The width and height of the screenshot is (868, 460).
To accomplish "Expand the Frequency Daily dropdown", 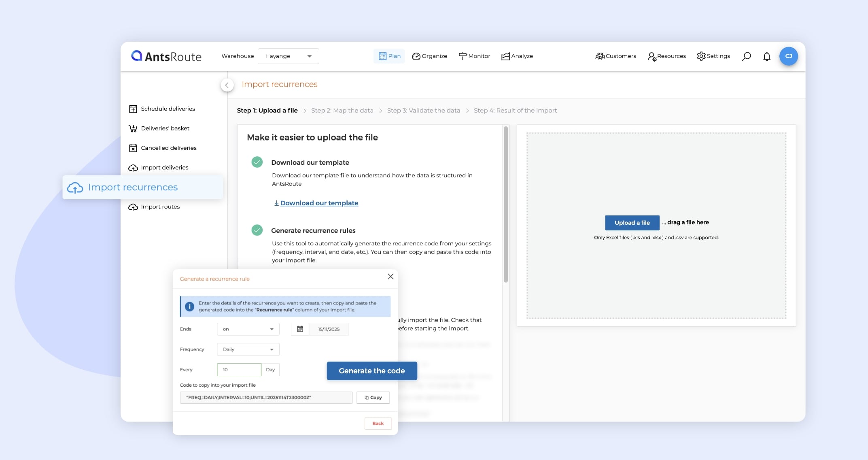I will pyautogui.click(x=248, y=349).
